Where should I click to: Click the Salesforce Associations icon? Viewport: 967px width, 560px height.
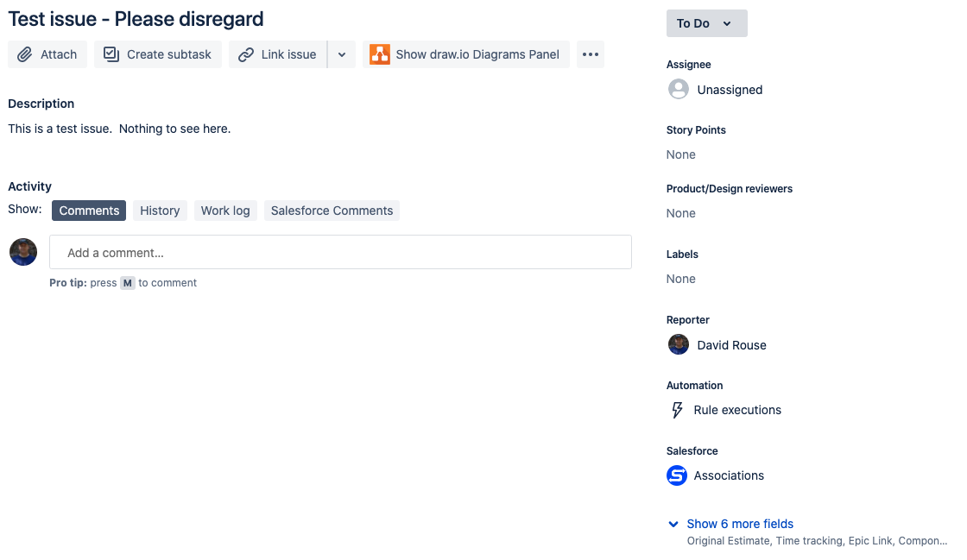pos(677,475)
